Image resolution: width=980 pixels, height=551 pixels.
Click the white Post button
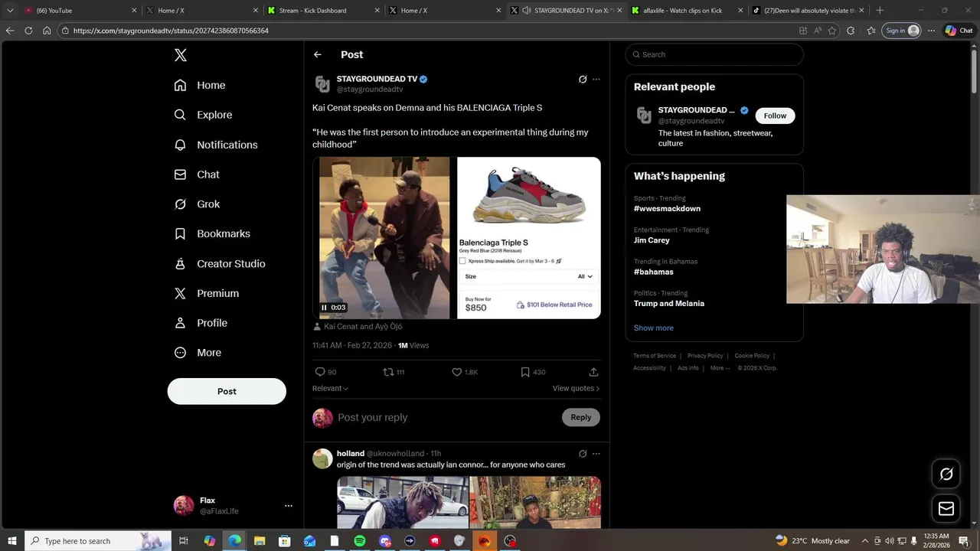click(x=227, y=391)
